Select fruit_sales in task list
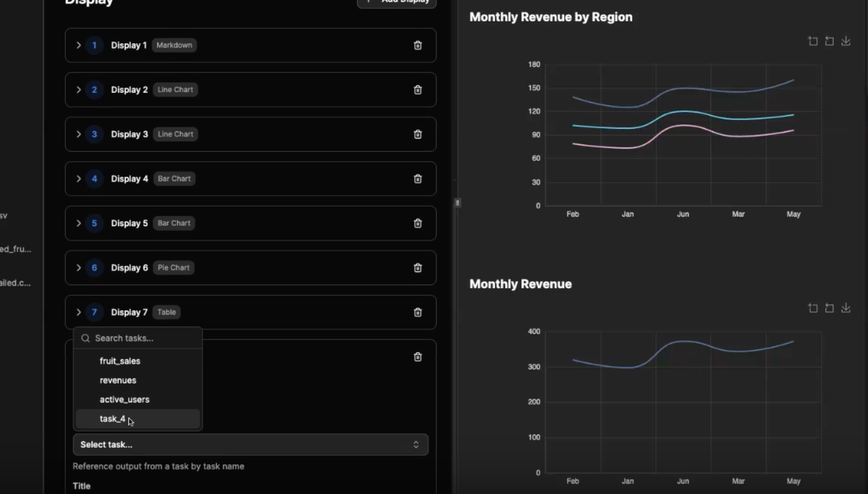This screenshot has width=868, height=494. [x=120, y=361]
